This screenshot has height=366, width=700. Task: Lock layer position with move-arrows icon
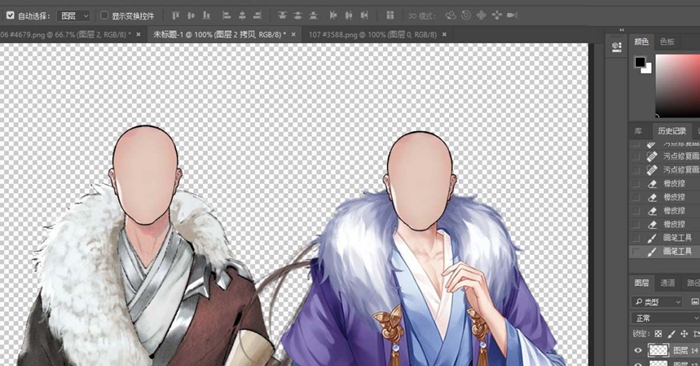[x=684, y=334]
